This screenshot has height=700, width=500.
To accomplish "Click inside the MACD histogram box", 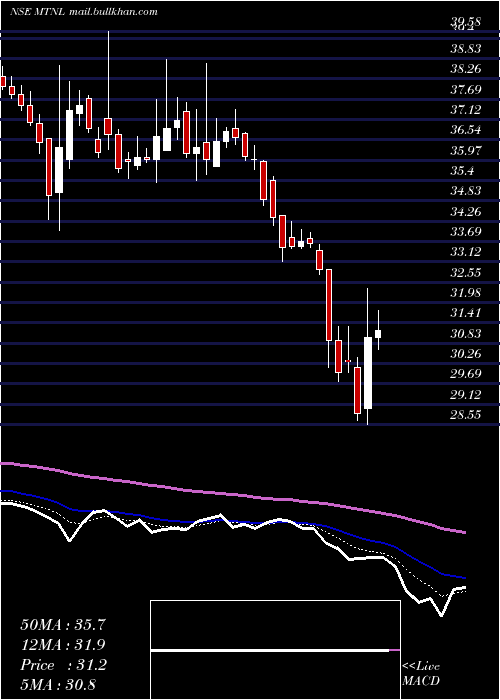I will tap(275, 650).
